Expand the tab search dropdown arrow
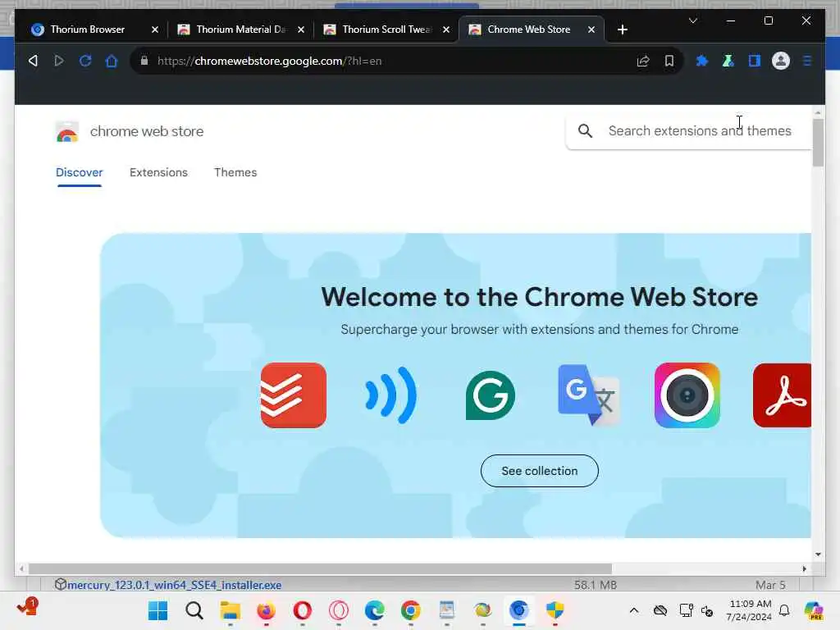This screenshot has width=840, height=630. click(x=692, y=21)
